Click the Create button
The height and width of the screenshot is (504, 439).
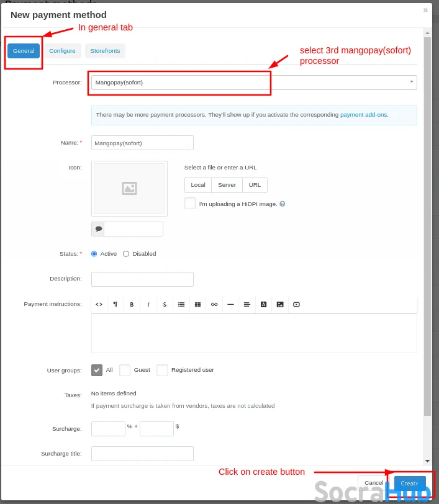click(410, 483)
